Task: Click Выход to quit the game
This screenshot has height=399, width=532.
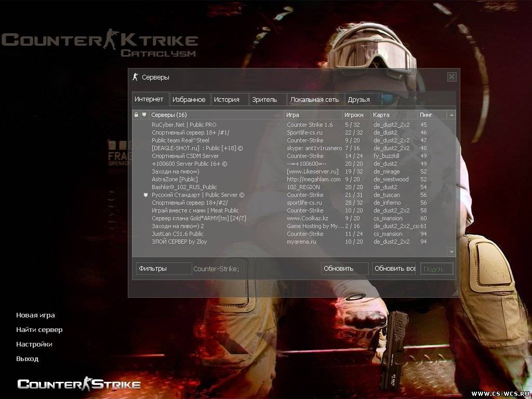Action: click(x=27, y=359)
